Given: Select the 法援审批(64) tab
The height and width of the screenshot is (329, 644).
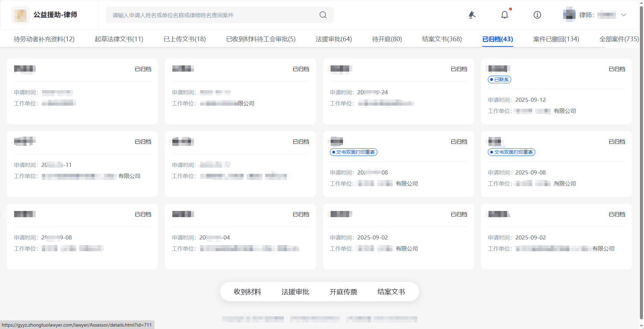Looking at the screenshot, I should (334, 39).
